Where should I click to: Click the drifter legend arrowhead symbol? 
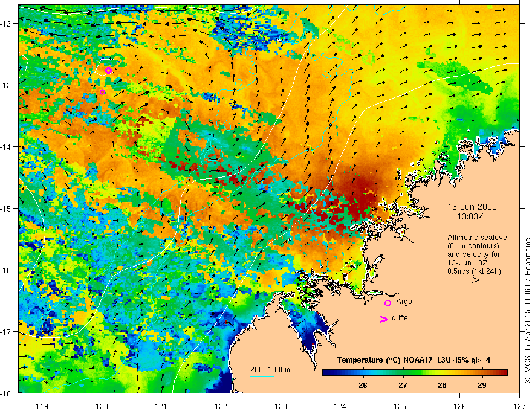(x=383, y=319)
